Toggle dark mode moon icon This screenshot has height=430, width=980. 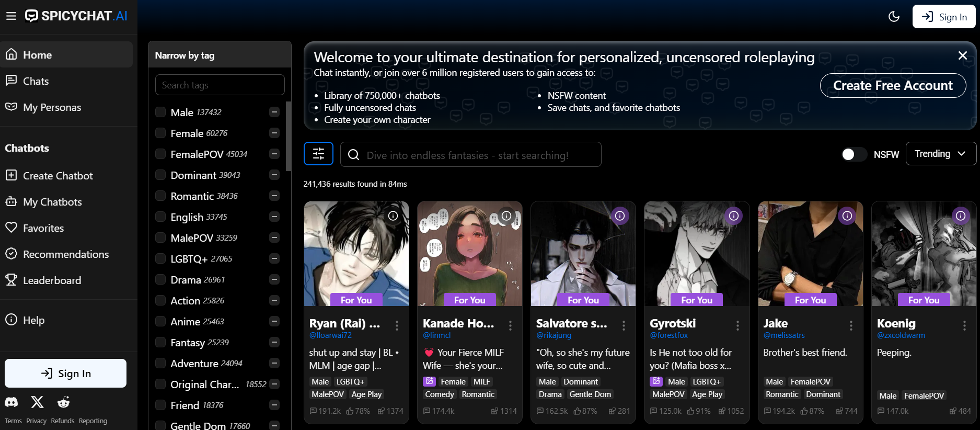[x=894, y=17]
